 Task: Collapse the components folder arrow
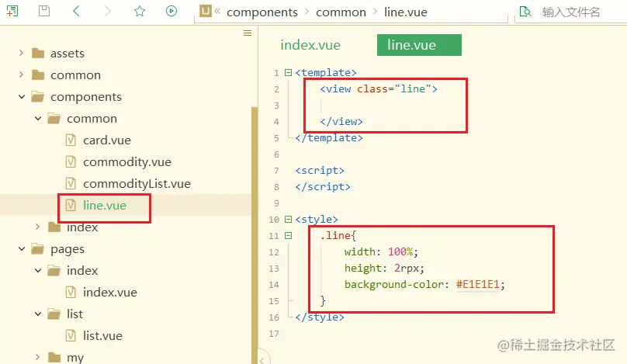point(22,96)
